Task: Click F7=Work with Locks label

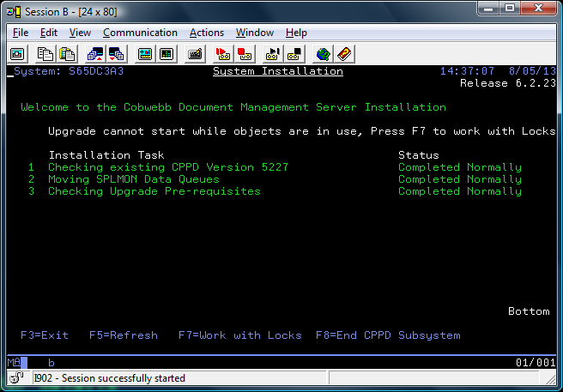Action: pyautogui.click(x=239, y=335)
